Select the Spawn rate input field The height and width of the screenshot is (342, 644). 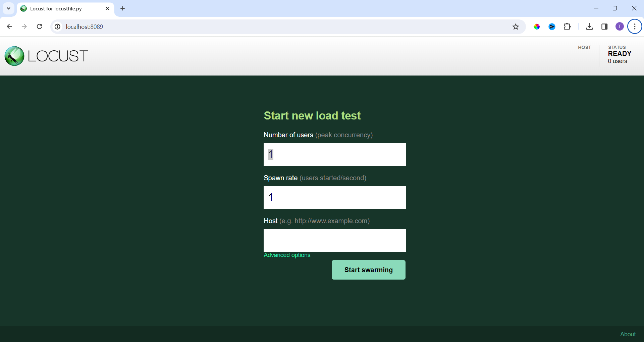[x=335, y=197]
